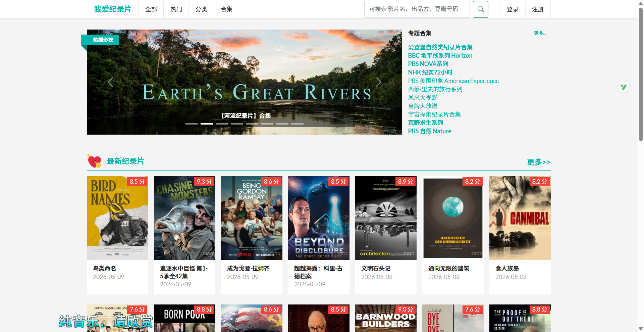
Task: Click 登录 to log in
Action: (x=513, y=9)
